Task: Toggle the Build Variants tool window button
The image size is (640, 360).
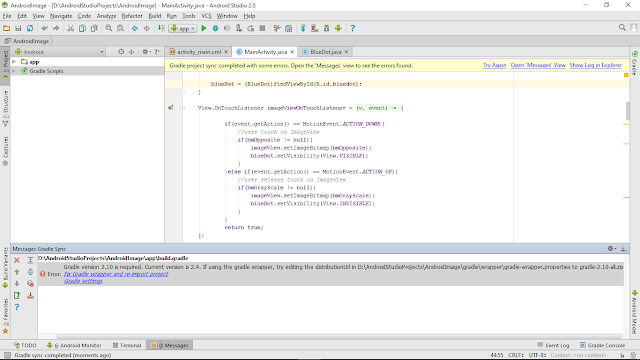Action: tap(5, 267)
